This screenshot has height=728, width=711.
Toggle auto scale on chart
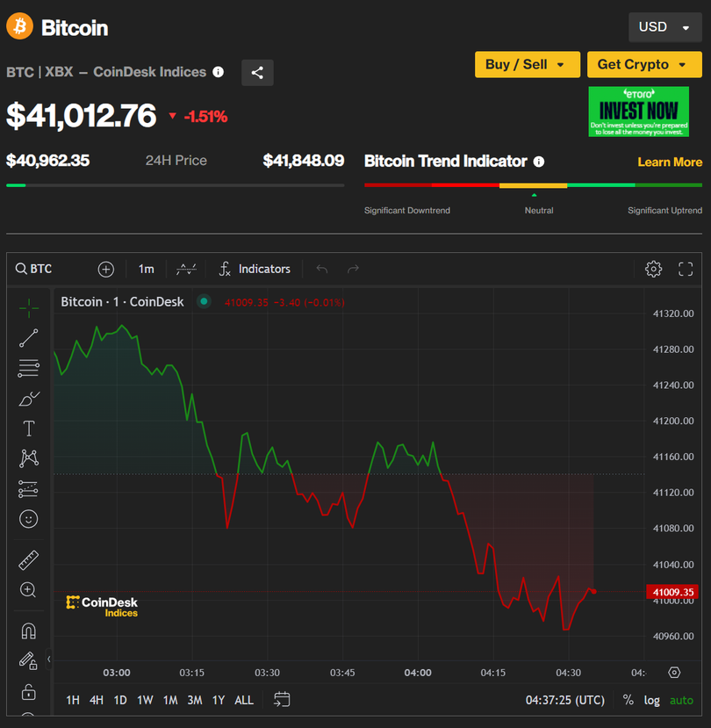coord(681,700)
